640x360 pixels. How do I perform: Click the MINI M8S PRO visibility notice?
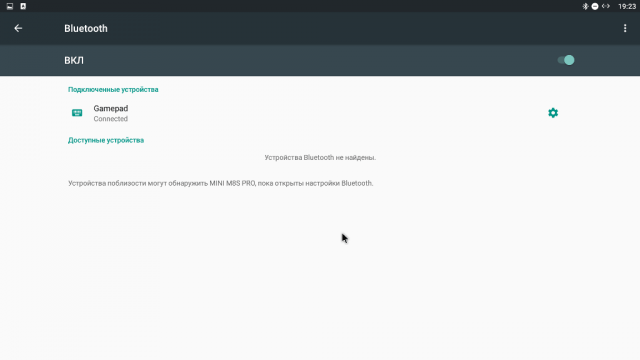[221, 183]
